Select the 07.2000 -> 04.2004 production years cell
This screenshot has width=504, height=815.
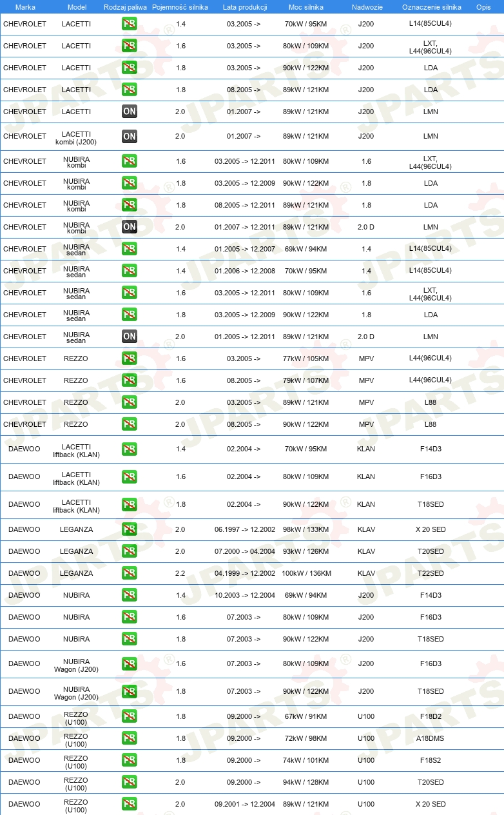245,551
